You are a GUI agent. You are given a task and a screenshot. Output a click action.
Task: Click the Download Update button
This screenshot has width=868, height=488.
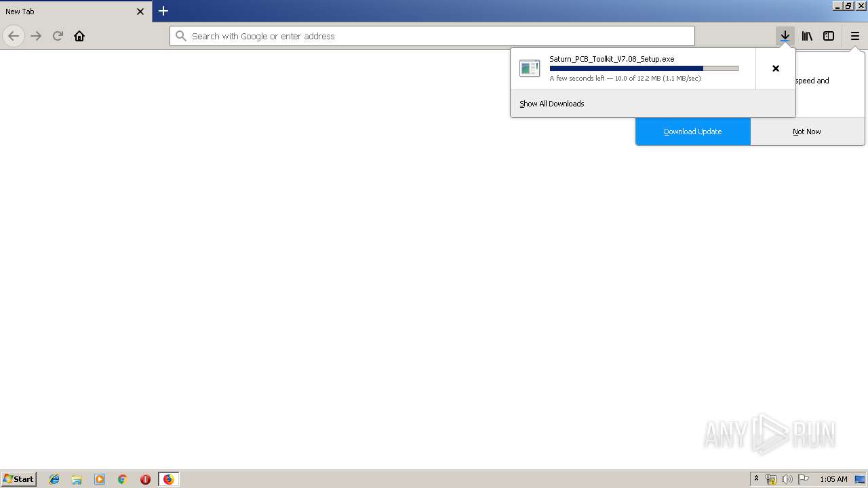coord(693,131)
